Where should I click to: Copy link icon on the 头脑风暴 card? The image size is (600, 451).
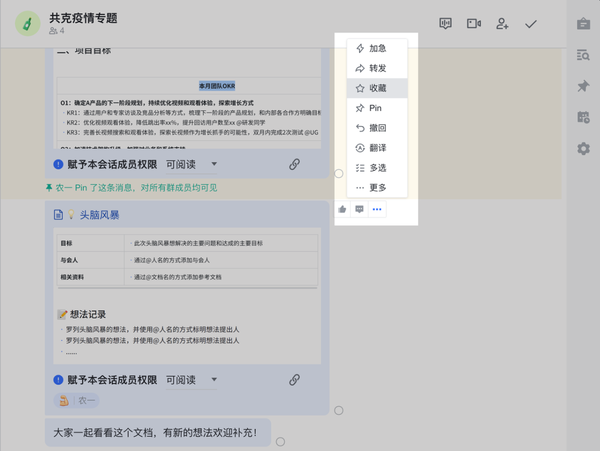click(x=294, y=380)
